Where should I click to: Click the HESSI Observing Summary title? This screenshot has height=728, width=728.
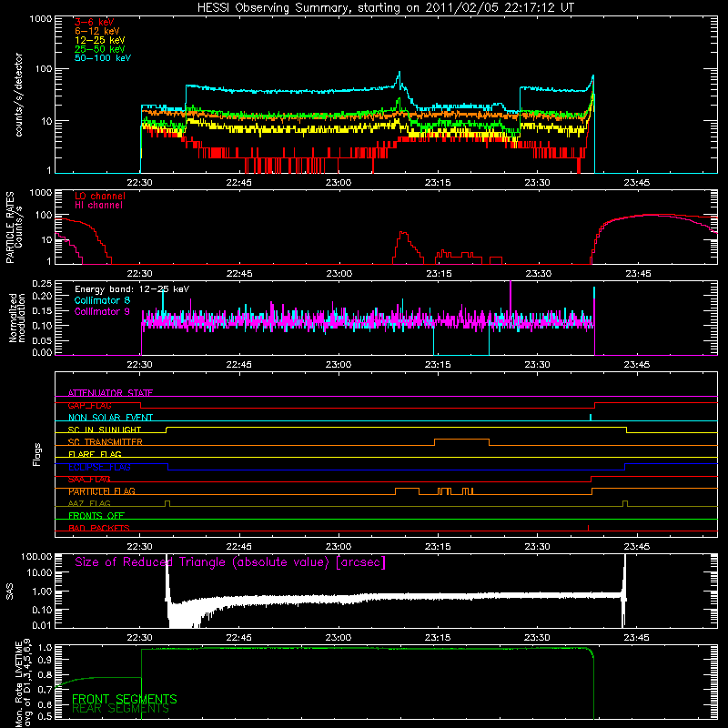[x=386, y=7]
